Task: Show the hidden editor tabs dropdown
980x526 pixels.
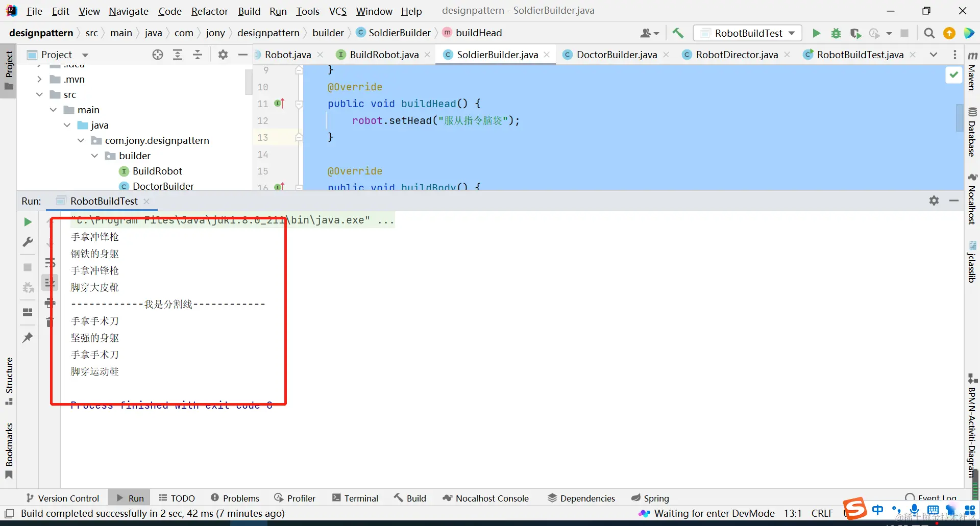Action: pyautogui.click(x=934, y=55)
